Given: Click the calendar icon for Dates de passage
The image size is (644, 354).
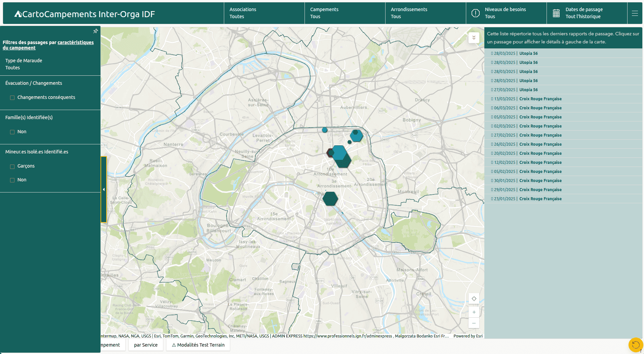Looking at the screenshot, I should [x=556, y=13].
